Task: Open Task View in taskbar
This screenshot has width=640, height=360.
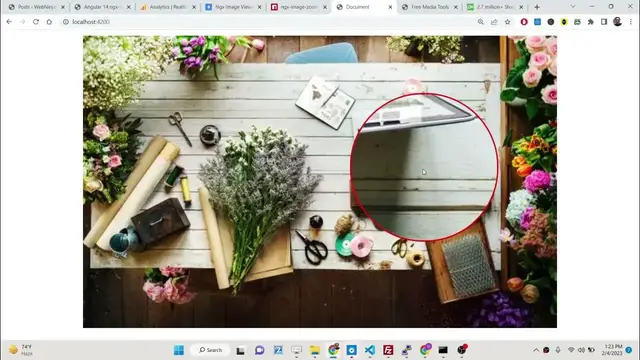Action: click(240, 350)
